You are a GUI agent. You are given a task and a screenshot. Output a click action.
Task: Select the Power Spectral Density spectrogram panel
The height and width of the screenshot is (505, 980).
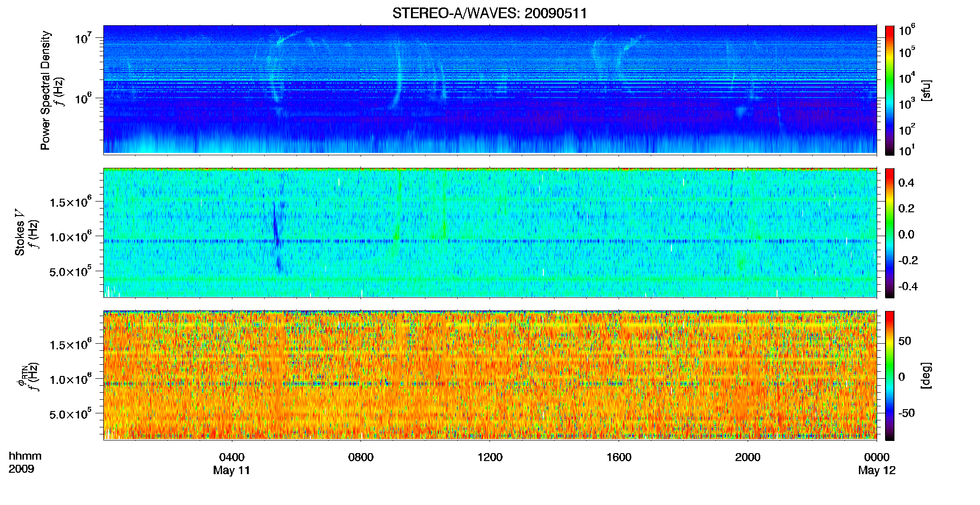[x=490, y=89]
